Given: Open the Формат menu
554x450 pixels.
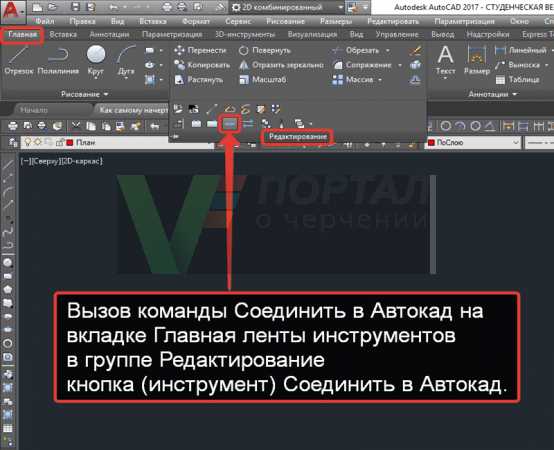Looking at the screenshot, I should [196, 21].
